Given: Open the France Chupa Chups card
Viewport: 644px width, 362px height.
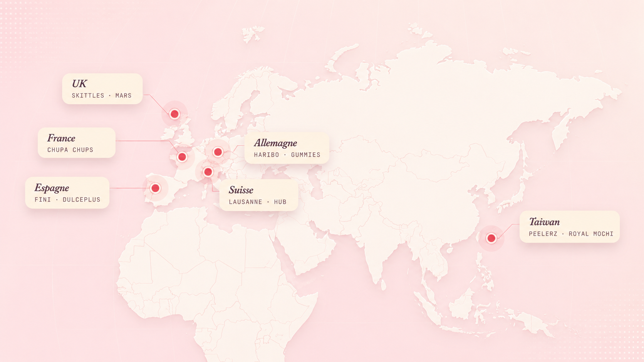Looking at the screenshot, I should pos(77,143).
